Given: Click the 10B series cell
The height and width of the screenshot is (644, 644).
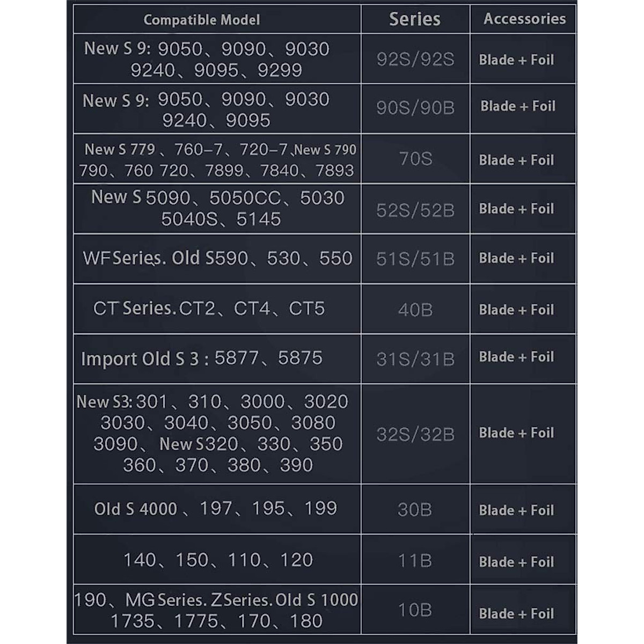Looking at the screenshot, I should tap(415, 610).
